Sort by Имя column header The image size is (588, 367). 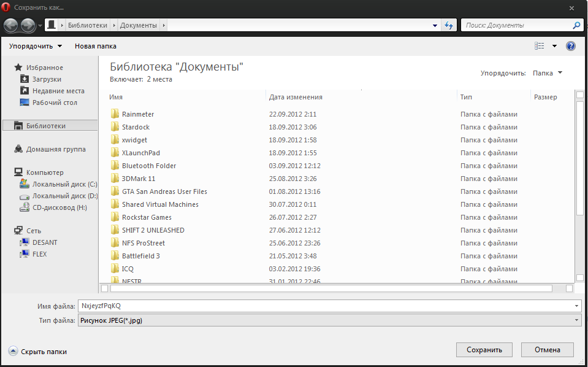click(116, 97)
